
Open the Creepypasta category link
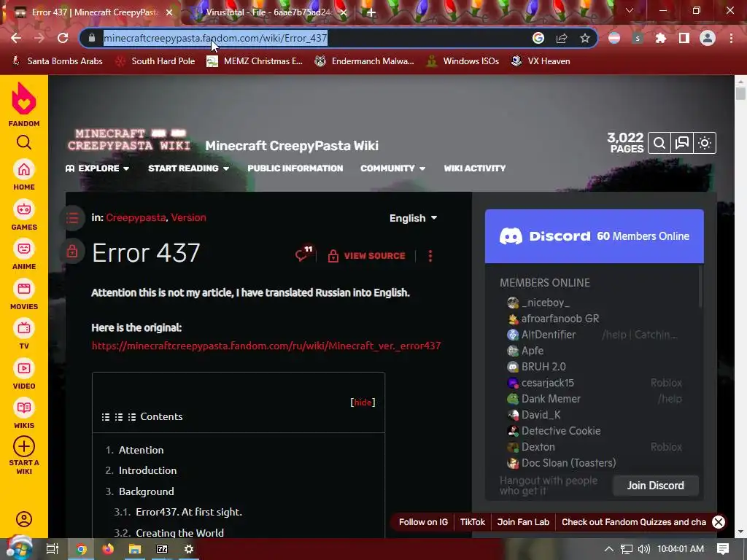coord(136,217)
